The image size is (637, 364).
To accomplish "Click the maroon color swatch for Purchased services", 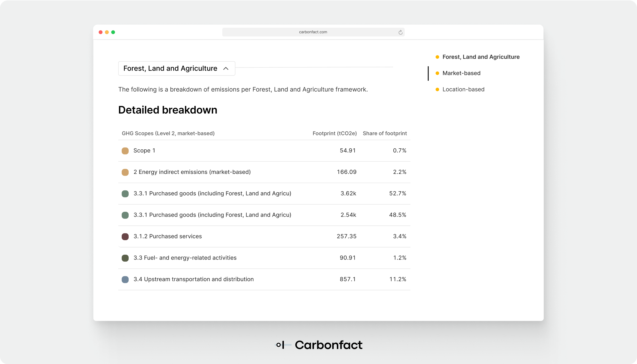I will click(126, 237).
